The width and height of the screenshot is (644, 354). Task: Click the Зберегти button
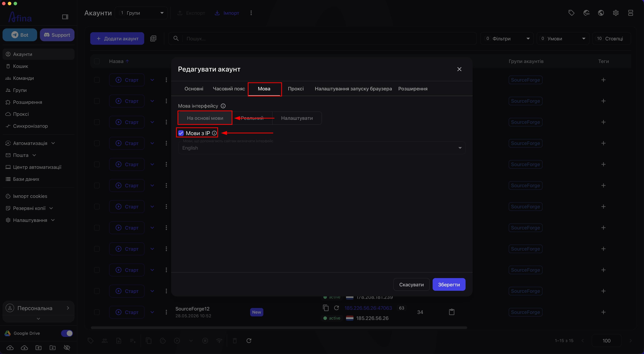click(x=449, y=284)
